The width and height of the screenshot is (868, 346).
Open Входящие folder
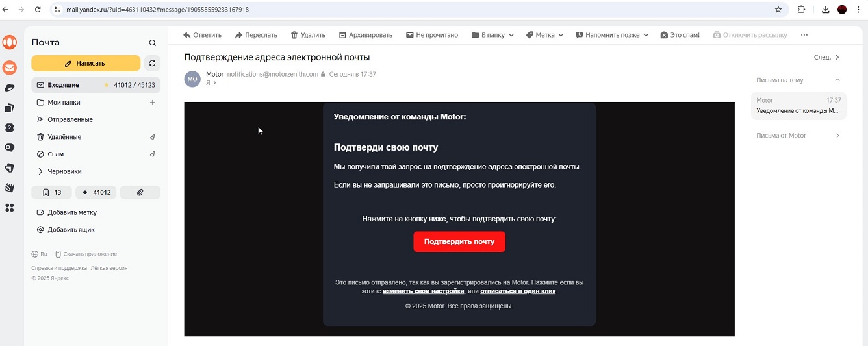pos(96,85)
